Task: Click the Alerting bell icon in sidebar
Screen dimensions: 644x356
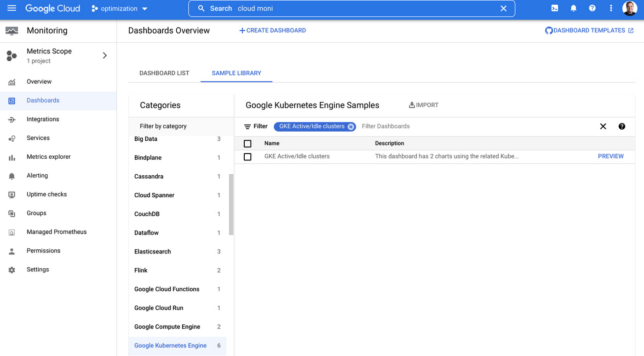Action: pyautogui.click(x=12, y=176)
